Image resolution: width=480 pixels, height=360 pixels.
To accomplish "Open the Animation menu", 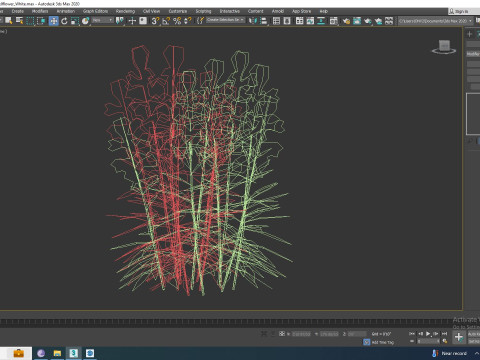I will click(66, 11).
